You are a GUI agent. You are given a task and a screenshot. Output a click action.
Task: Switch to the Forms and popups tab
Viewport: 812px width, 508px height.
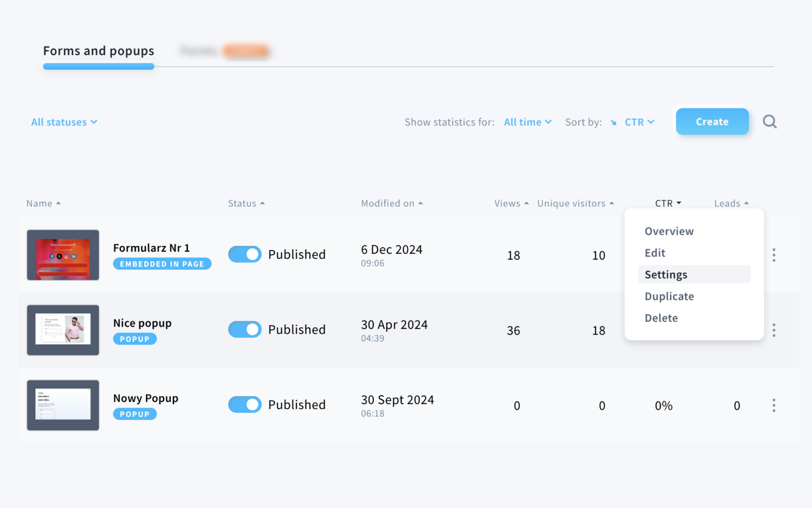tap(98, 51)
